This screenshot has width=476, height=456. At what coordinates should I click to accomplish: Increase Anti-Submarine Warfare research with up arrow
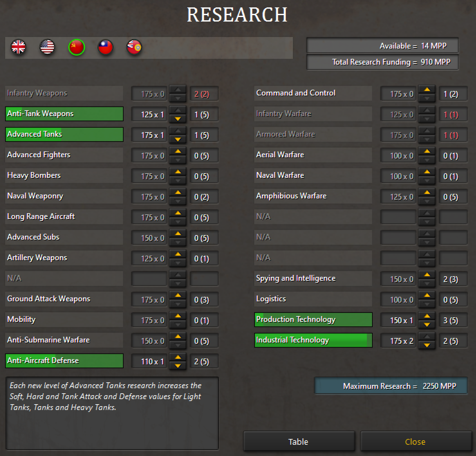tap(178, 337)
